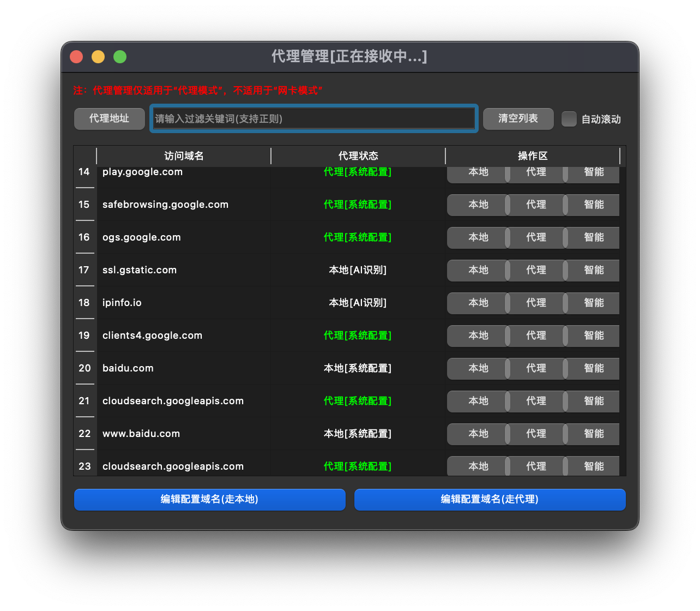700x611 pixels.
Task: Minimize the window with yellow button
Action: point(98,57)
